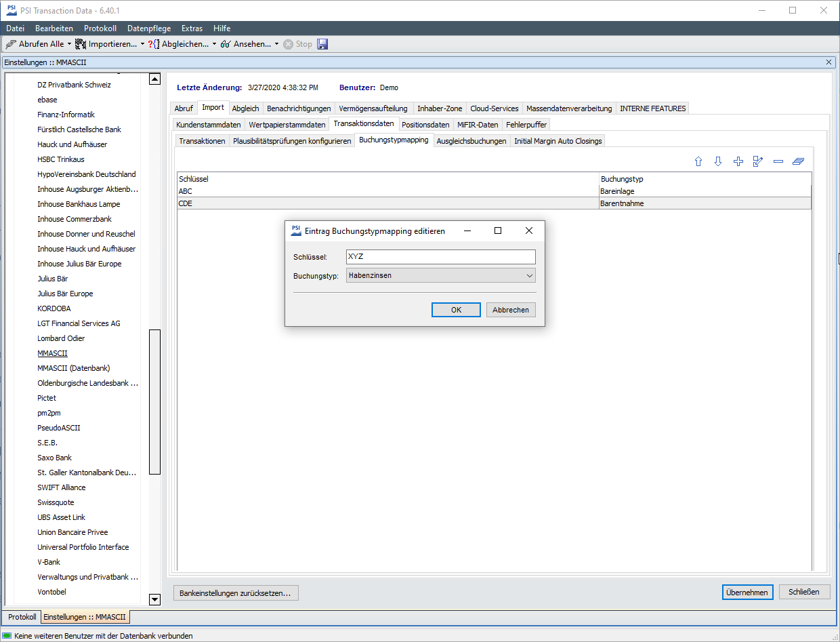Click the move entry down arrow icon
This screenshot has height=642, width=840.
coord(718,161)
